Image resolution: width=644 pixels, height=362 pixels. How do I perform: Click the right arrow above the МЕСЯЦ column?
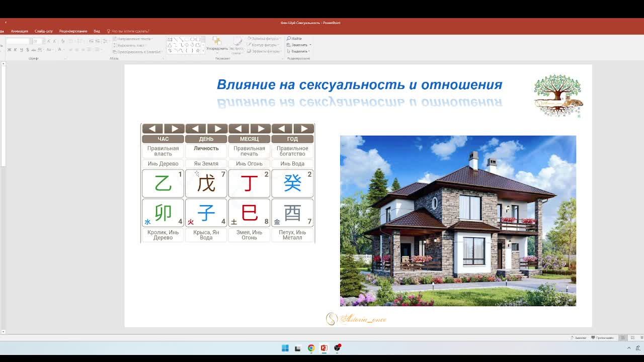click(260, 129)
